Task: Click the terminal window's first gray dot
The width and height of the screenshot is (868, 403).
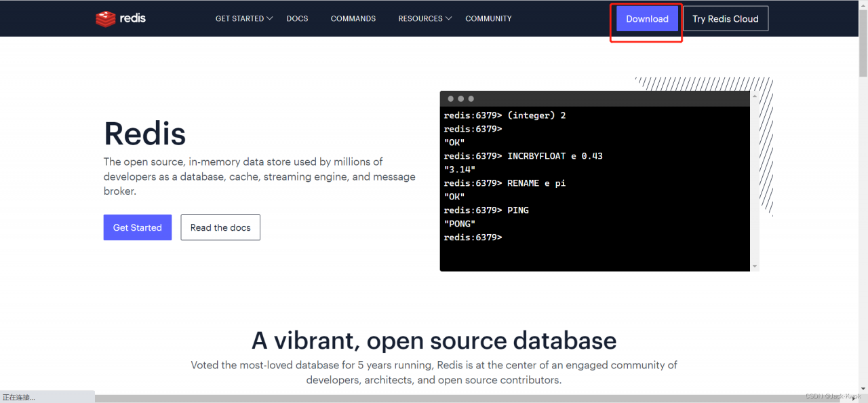Action: [450, 99]
